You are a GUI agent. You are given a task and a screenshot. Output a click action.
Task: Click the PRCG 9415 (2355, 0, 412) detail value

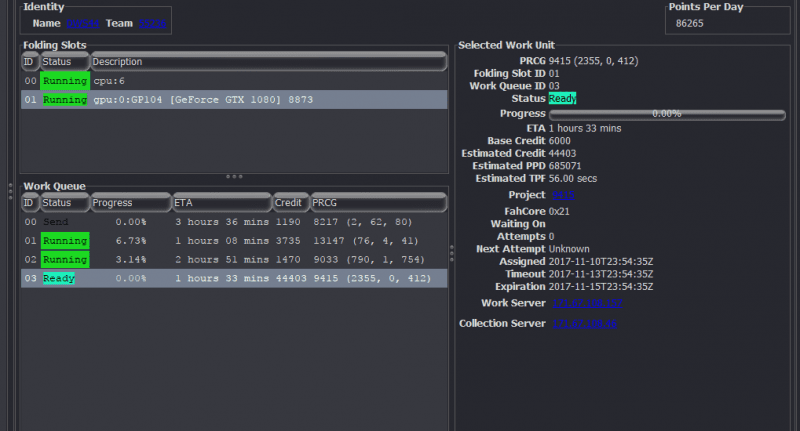tap(593, 61)
